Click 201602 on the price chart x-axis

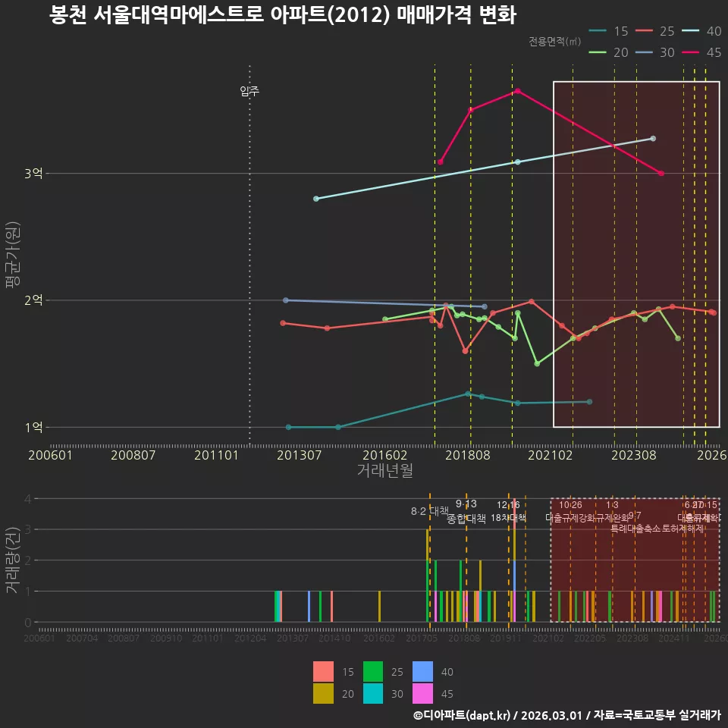(x=384, y=455)
